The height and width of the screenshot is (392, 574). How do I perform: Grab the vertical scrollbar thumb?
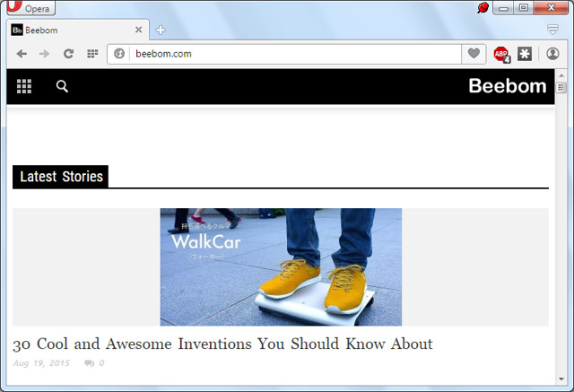pos(561,88)
